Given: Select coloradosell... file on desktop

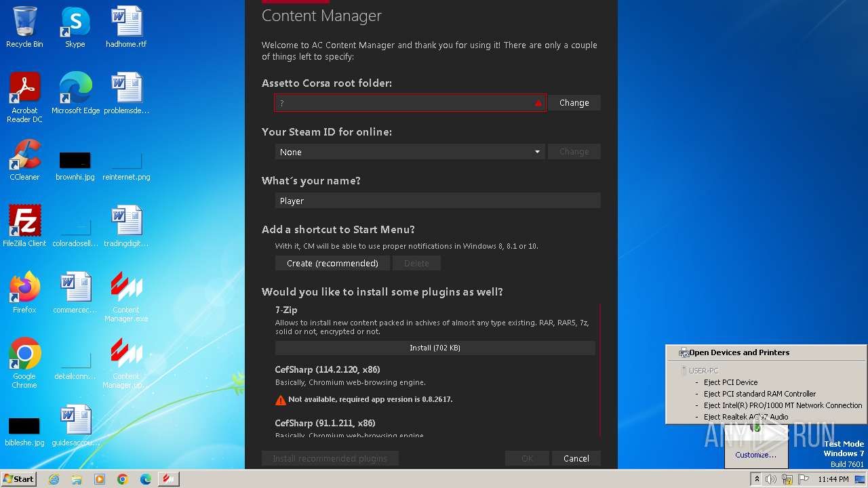Looking at the screenshot, I should [x=75, y=232].
